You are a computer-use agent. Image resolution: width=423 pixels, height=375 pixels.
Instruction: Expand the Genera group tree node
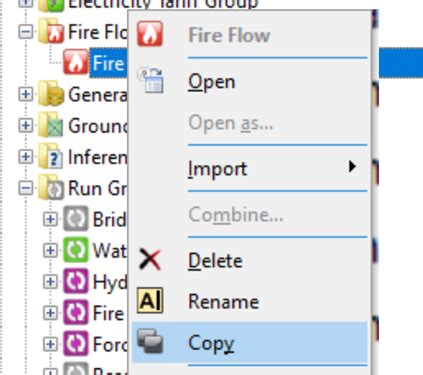(x=26, y=94)
